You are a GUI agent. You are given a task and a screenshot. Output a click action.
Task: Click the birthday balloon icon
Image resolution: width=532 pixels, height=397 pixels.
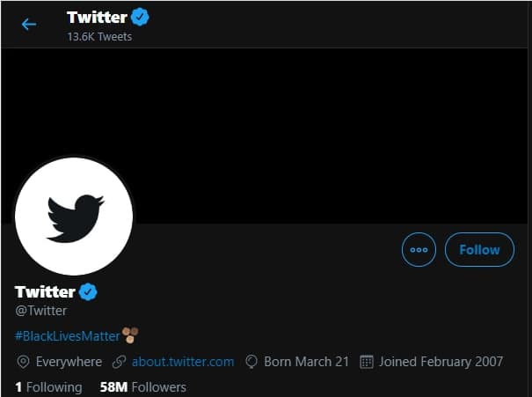pos(251,362)
